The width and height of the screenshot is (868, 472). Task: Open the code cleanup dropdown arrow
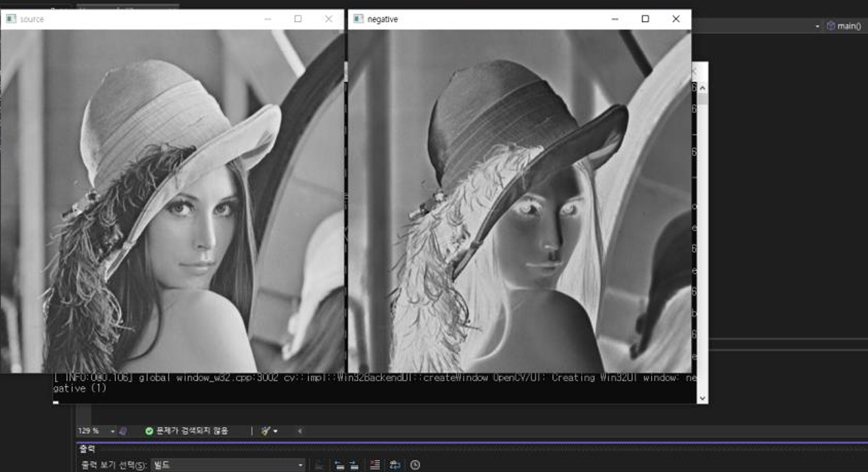tap(276, 431)
